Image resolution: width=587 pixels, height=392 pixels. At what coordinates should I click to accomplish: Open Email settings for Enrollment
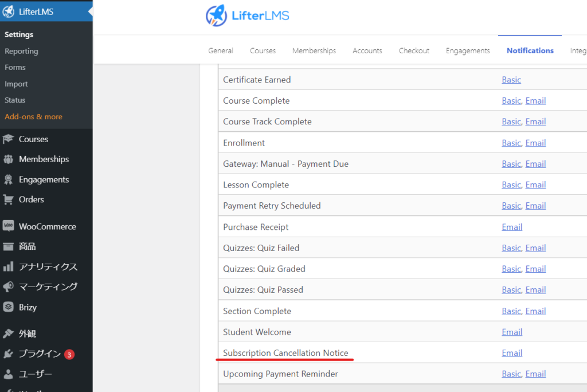pyautogui.click(x=536, y=143)
